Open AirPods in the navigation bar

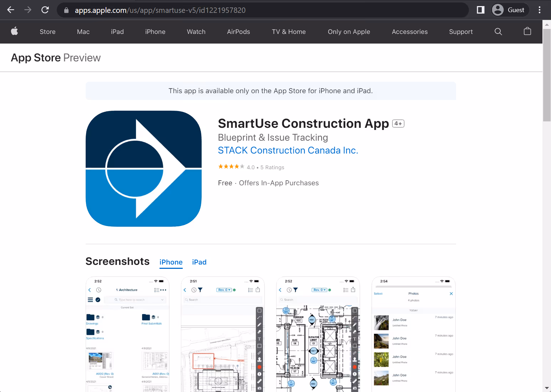238,32
